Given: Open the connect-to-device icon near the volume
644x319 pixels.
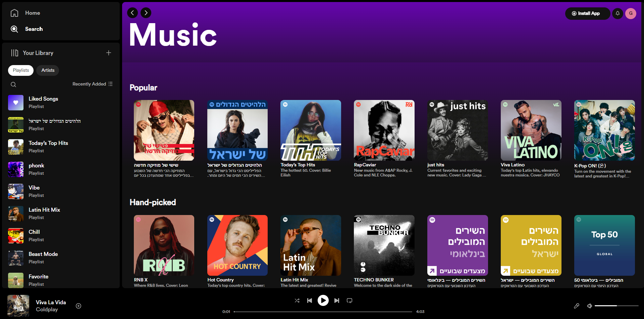Looking at the screenshot, I should [x=577, y=306].
